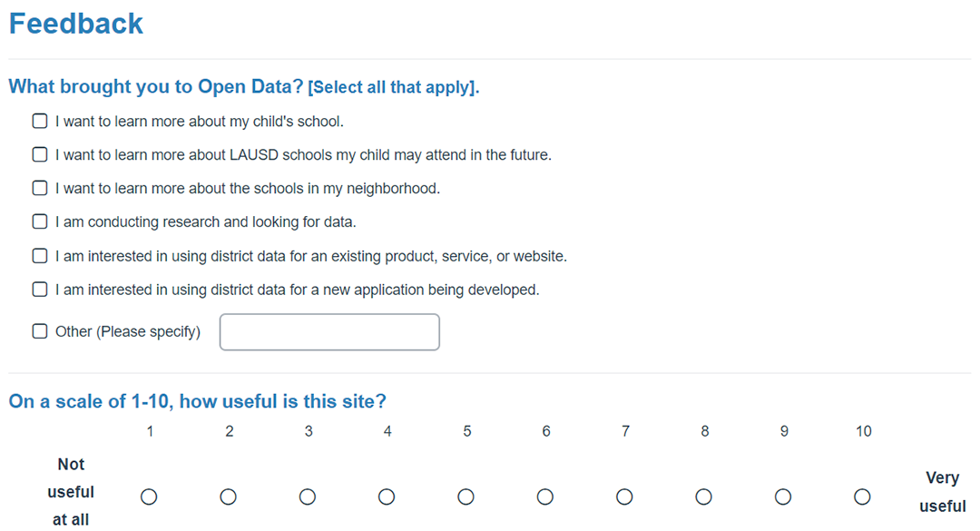Click the Other specify text field

[329, 332]
